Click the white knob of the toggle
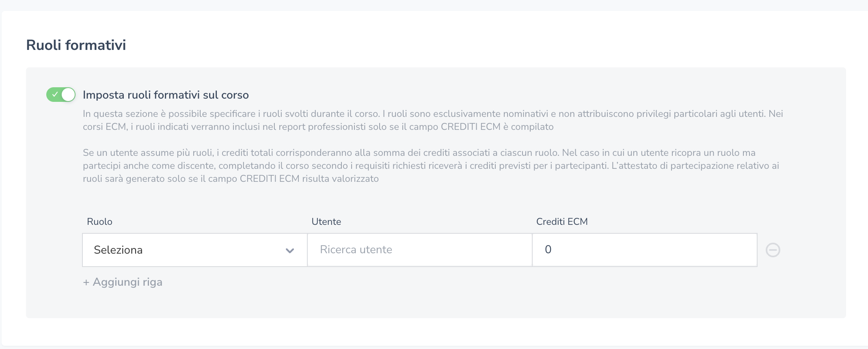868x349 pixels. (x=68, y=95)
